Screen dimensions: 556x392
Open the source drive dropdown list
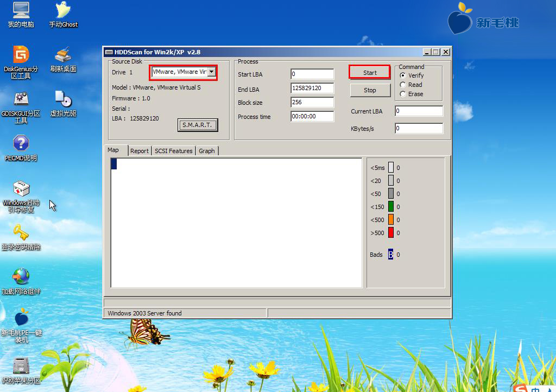click(x=211, y=72)
